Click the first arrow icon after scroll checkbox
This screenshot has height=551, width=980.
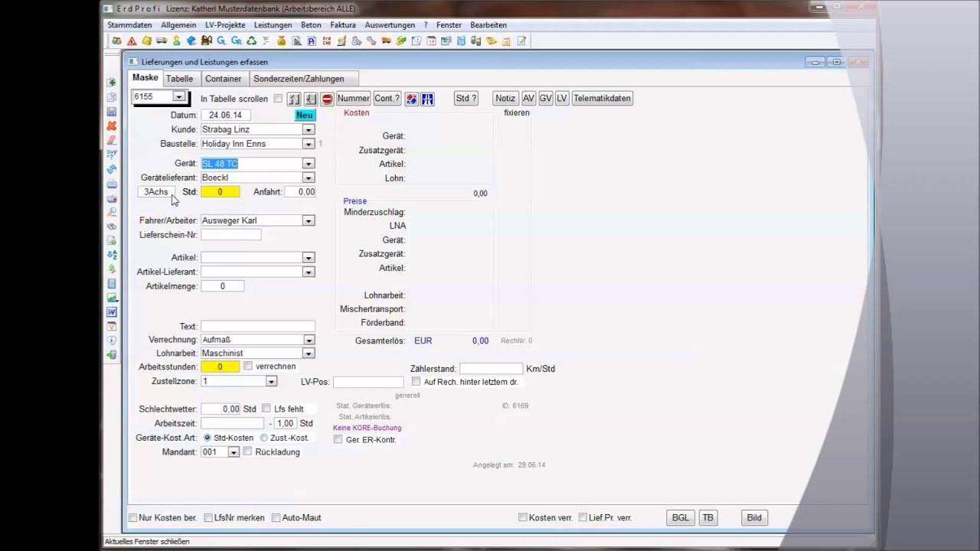[294, 99]
